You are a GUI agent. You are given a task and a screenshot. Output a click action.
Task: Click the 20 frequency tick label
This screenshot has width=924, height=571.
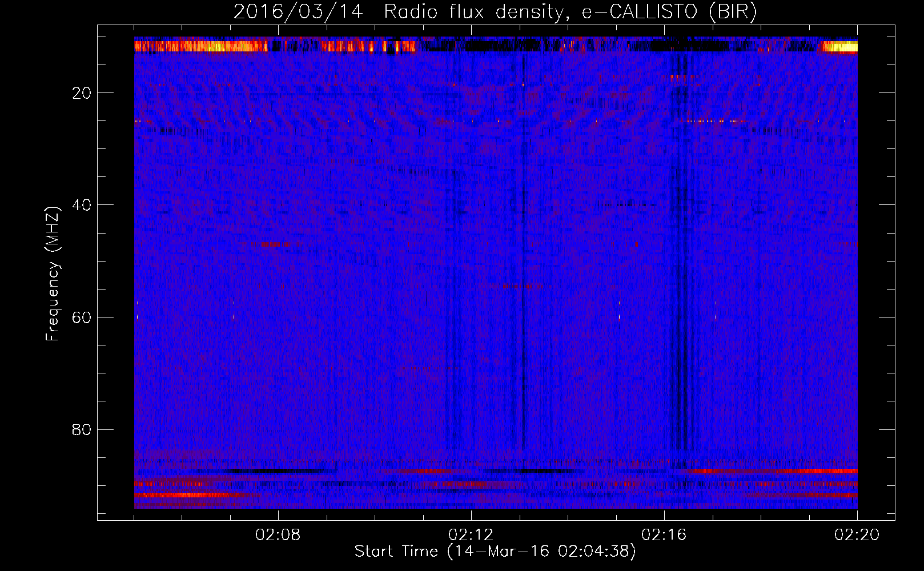82,93
